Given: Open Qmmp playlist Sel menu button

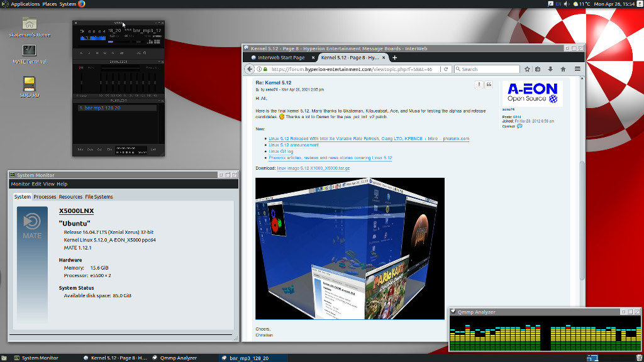Looking at the screenshot, I should coord(99,150).
